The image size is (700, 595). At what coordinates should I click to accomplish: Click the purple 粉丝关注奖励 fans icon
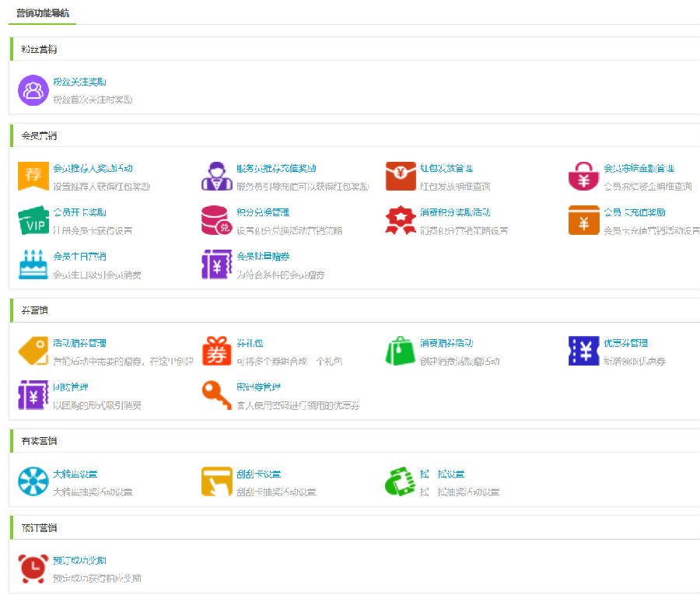(x=33, y=90)
